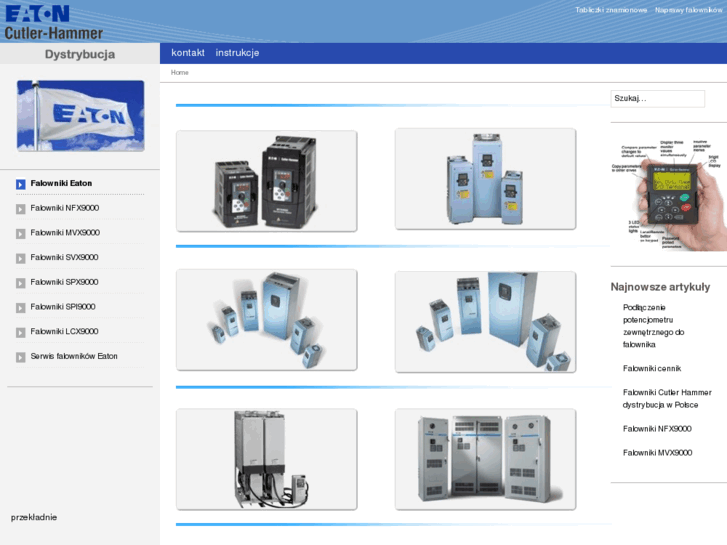Open the Naprawy falowników top link
Viewport: 727px width, 545px height.
(689, 10)
